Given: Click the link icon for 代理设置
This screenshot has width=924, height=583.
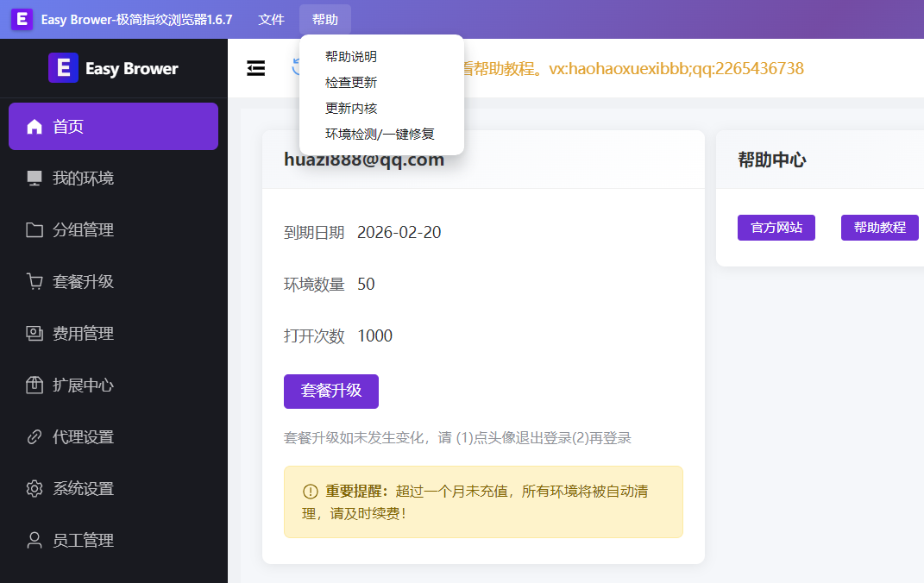Looking at the screenshot, I should point(35,437).
